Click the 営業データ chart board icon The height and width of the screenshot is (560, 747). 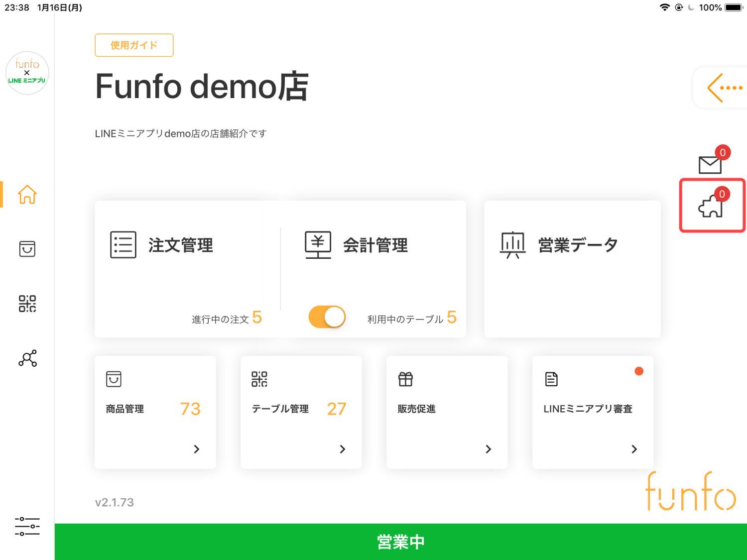pyautogui.click(x=513, y=245)
